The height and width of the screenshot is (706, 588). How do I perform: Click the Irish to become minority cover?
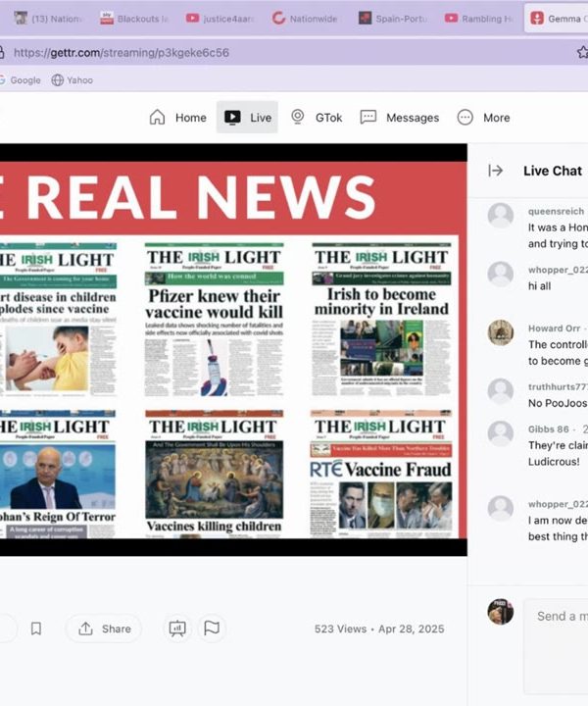[381, 320]
